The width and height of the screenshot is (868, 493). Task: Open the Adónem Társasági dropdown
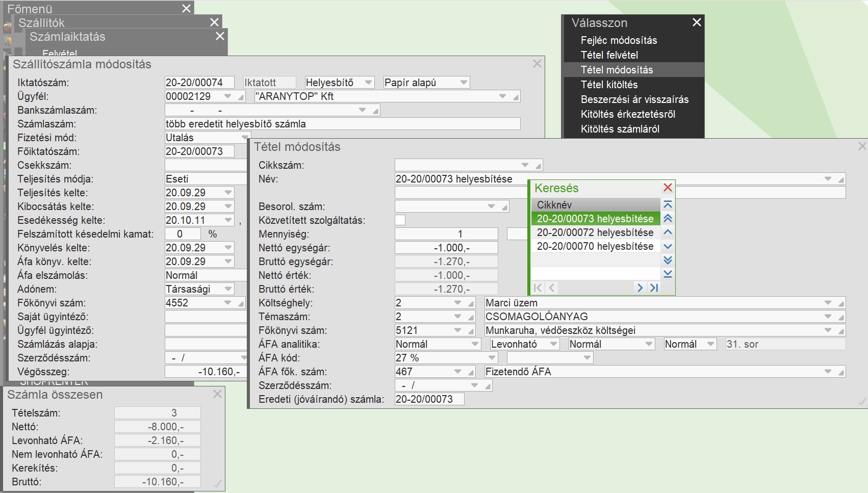pyautogui.click(x=228, y=289)
